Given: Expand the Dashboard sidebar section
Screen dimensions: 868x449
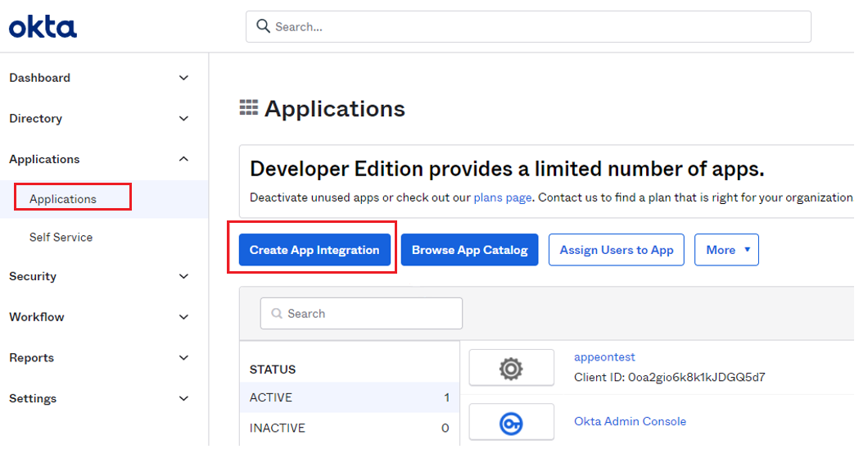Looking at the screenshot, I should pyautogui.click(x=183, y=78).
